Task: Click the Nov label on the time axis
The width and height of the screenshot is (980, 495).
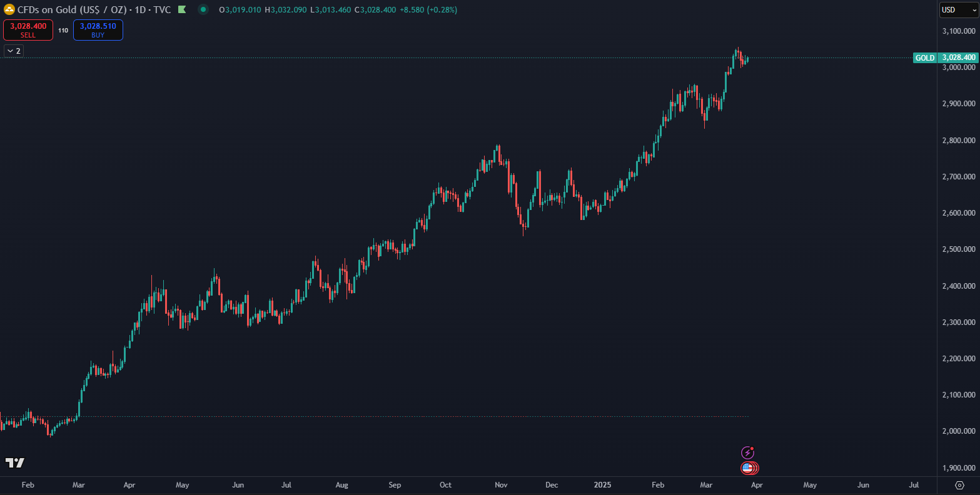Action: [x=501, y=485]
